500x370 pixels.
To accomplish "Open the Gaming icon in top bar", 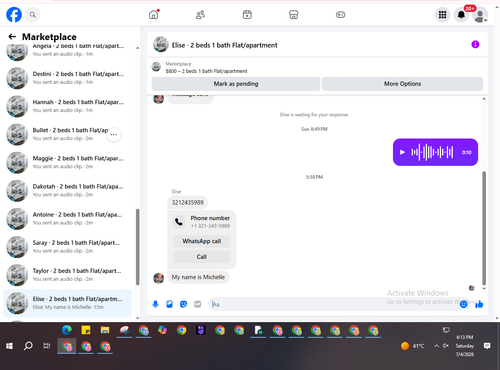I will (x=340, y=15).
